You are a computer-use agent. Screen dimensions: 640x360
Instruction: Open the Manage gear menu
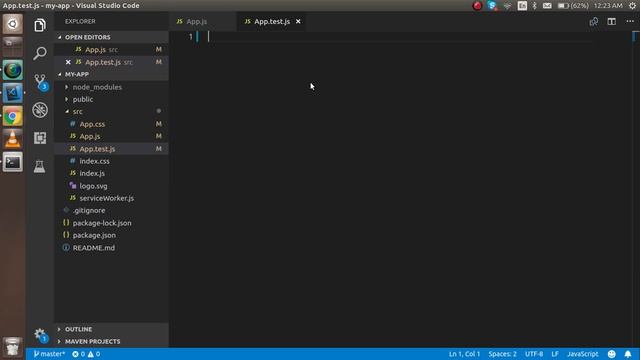pyautogui.click(x=40, y=335)
